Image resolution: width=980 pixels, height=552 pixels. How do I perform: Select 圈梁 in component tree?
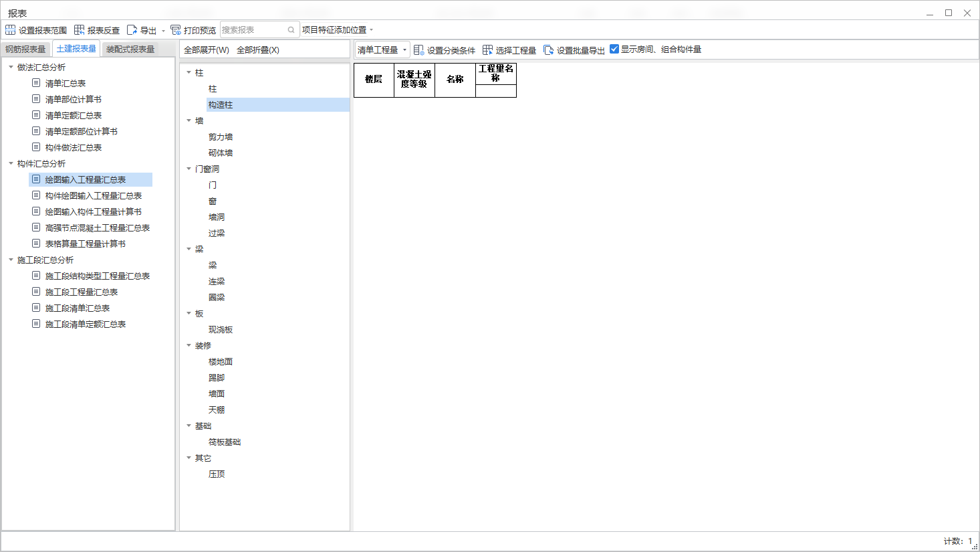[x=217, y=297]
